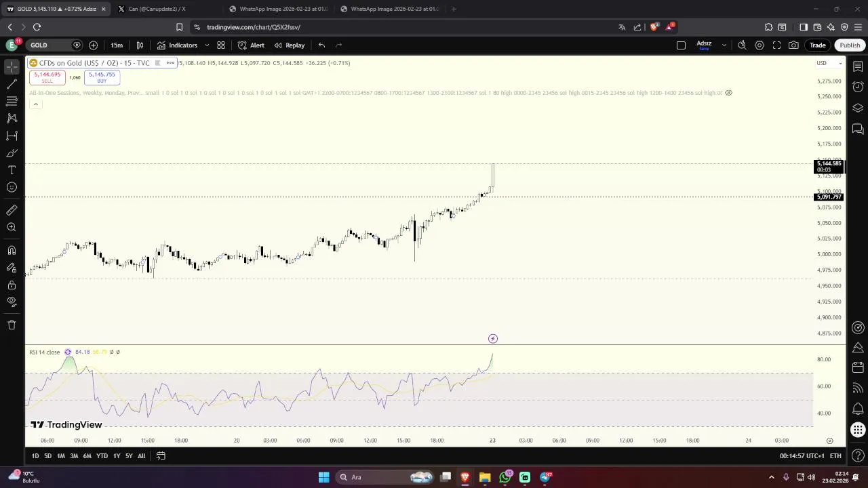Toggle the ETH extended hours session
This screenshot has width=868, height=488.
(x=835, y=456)
